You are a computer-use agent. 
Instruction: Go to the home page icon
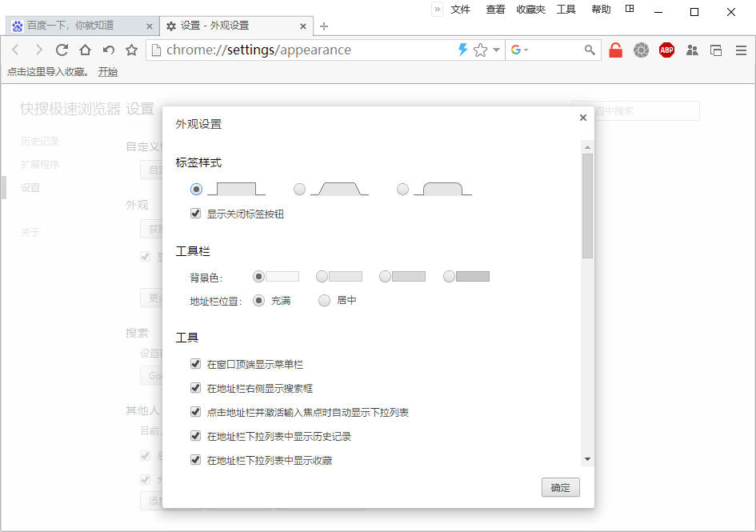pos(85,50)
